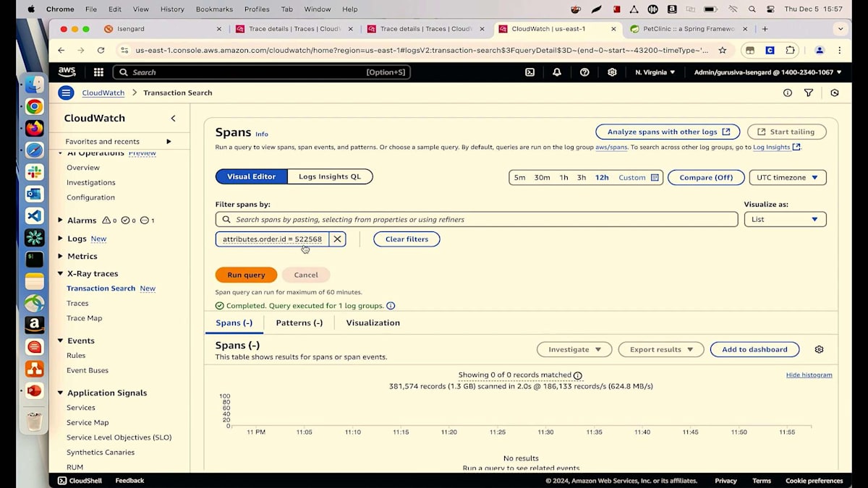Open Chrome extensions puzzle icon
868x488 pixels.
790,51
